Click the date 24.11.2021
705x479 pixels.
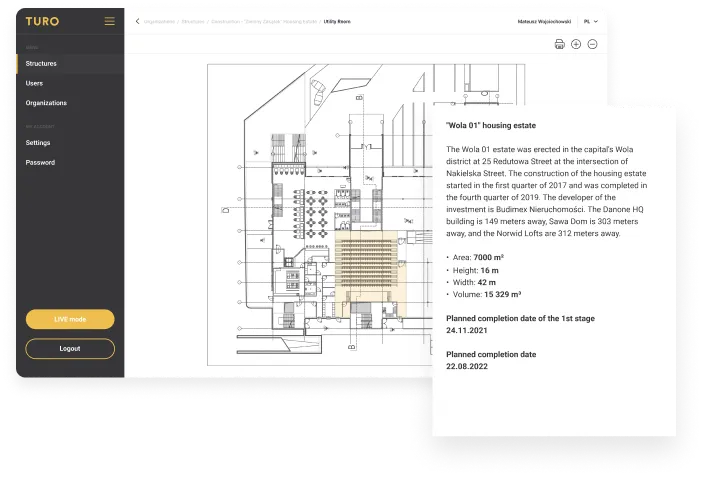pos(467,330)
